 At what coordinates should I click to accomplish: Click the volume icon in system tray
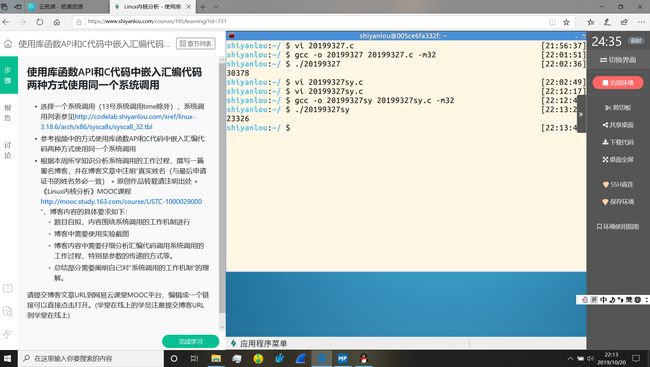(x=590, y=358)
